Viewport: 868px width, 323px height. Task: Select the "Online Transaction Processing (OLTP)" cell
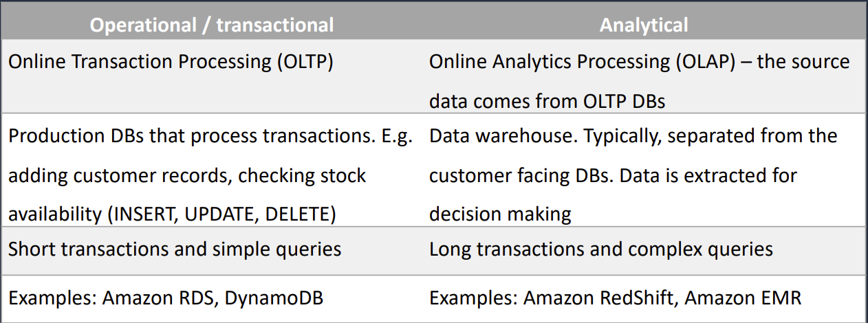[171, 61]
